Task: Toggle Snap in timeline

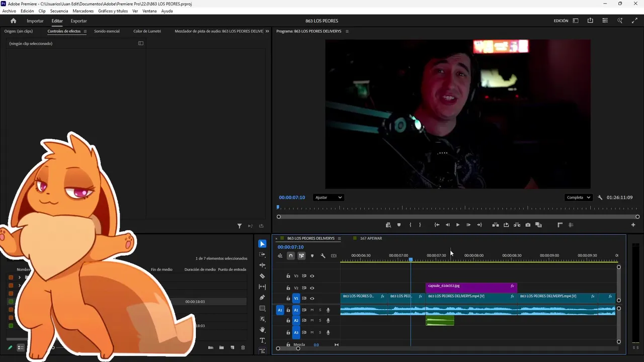Action: click(x=291, y=255)
